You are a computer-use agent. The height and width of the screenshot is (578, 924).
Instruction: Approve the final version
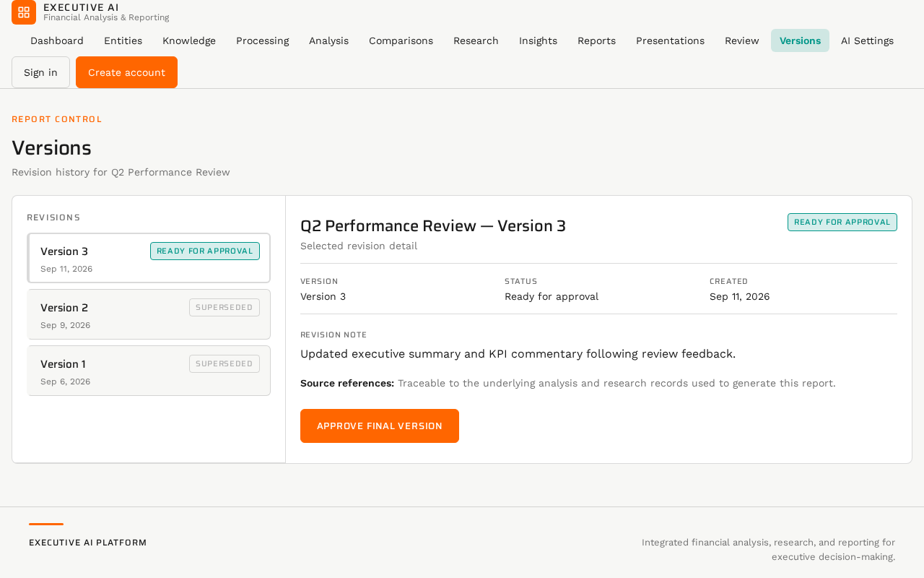click(380, 426)
